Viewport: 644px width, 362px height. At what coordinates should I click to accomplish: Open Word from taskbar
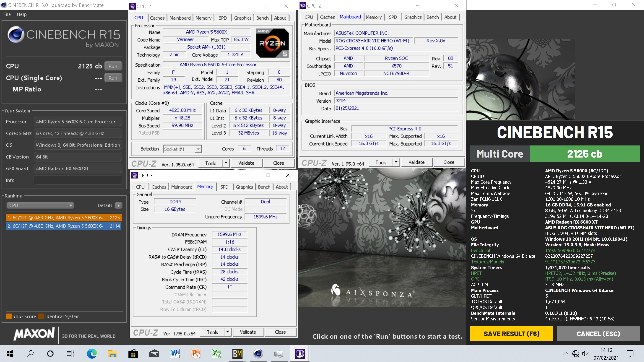[x=175, y=353]
